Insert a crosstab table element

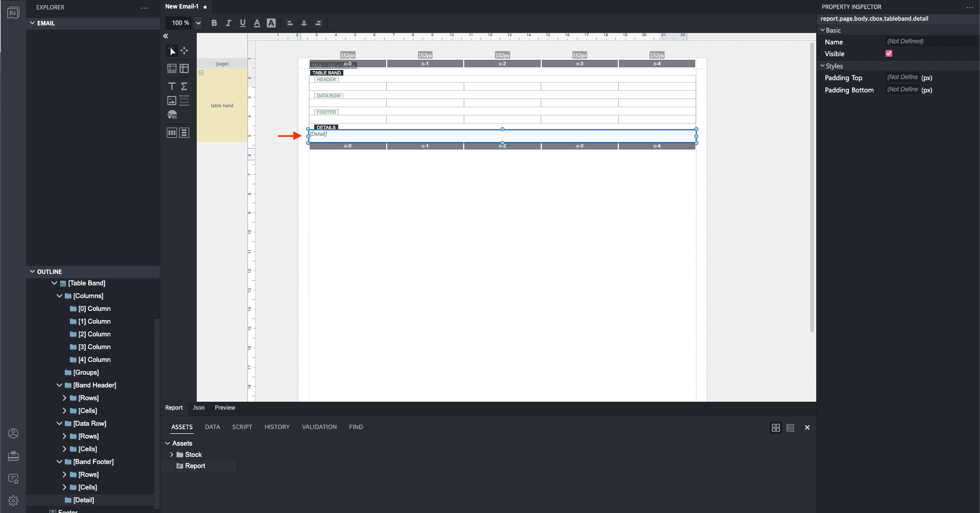point(184,68)
